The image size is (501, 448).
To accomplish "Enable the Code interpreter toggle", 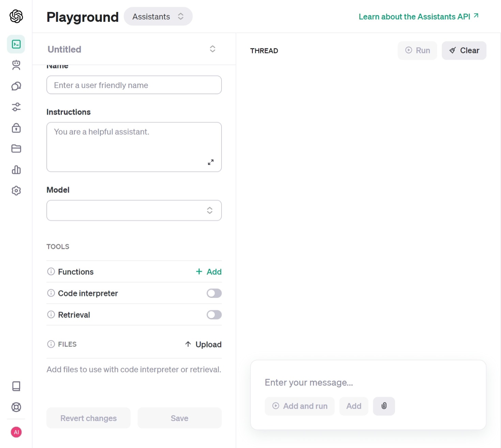I will (214, 293).
